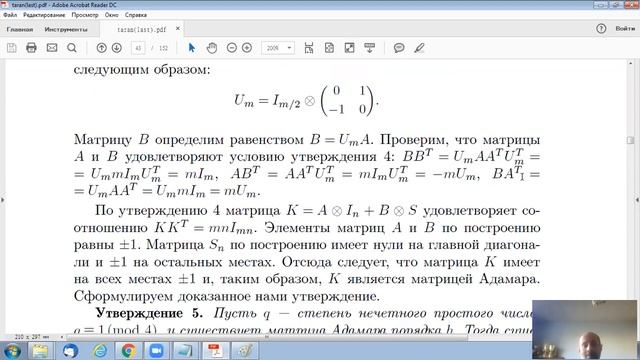This screenshot has height=360, width=640.
Task: Open the Windows Start button
Action: pos(12,351)
